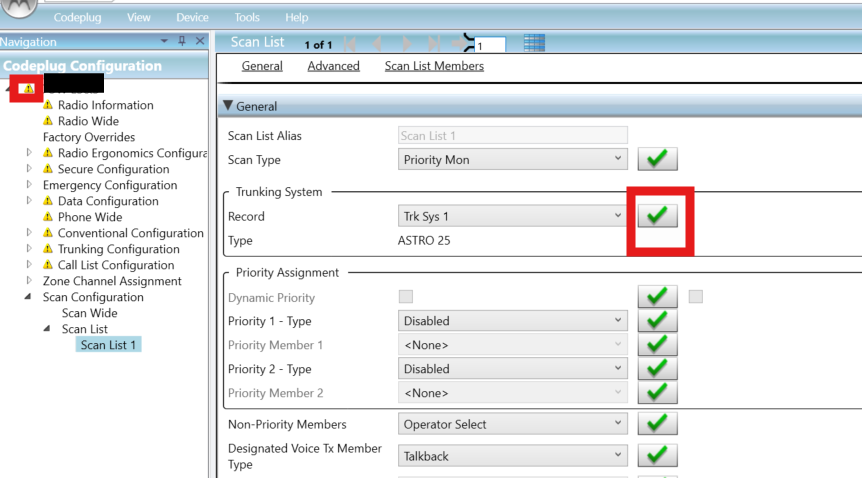Open the Scan Type dropdown
This screenshot has height=478, width=862.
pyautogui.click(x=512, y=160)
